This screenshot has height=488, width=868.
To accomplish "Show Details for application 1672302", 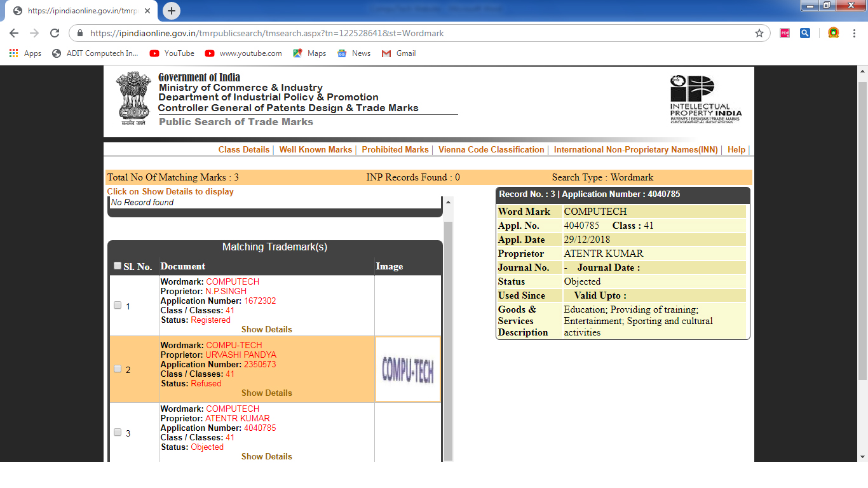I will pos(267,329).
